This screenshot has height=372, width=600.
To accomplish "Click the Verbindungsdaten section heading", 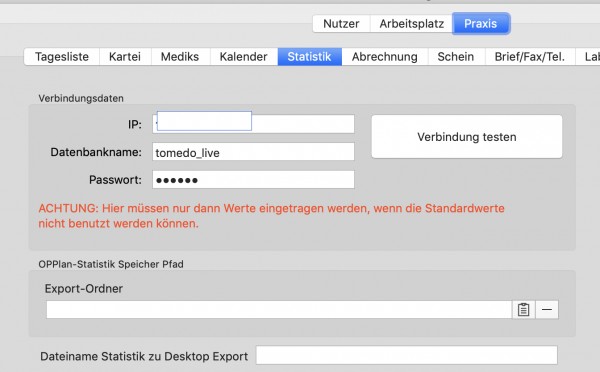I will click(x=81, y=98).
